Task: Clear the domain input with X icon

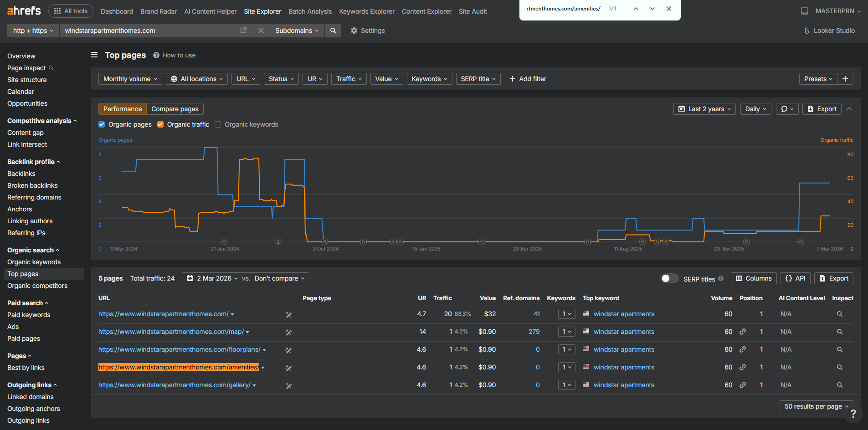Action: tap(261, 31)
